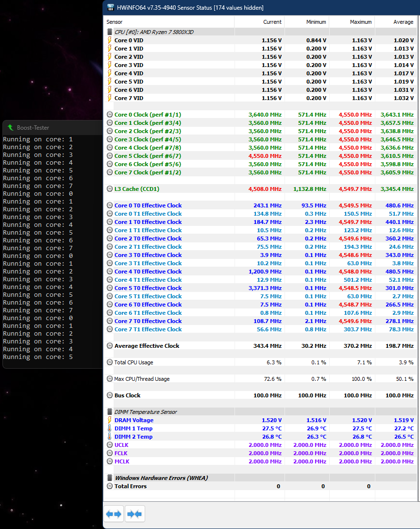Select Core 4 T0 Effective Clock label

click(x=148, y=272)
